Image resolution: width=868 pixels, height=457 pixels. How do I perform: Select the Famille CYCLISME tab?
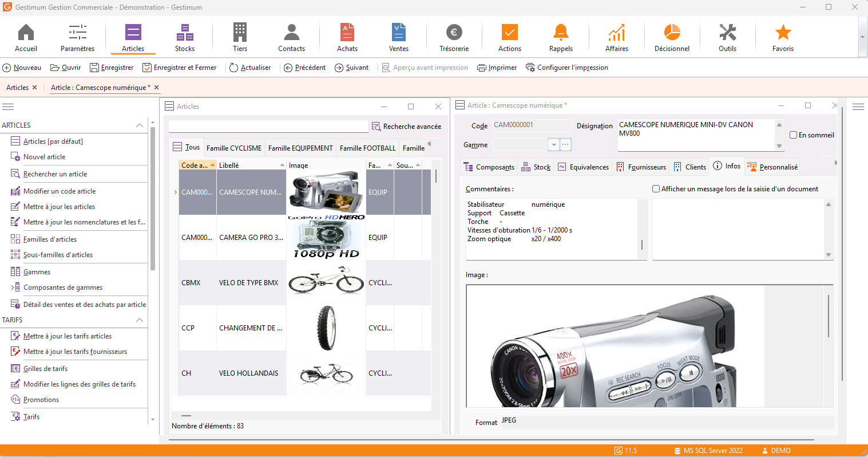coord(234,148)
